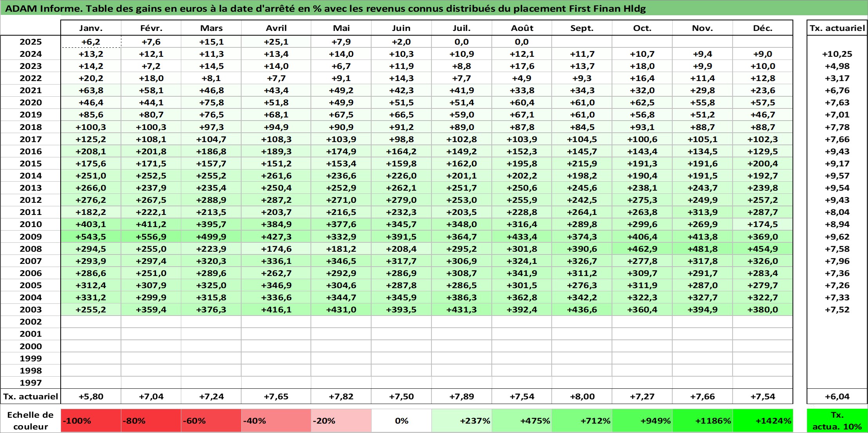
Task: Click the 'Echelle de couleur' label
Action: coord(31,421)
